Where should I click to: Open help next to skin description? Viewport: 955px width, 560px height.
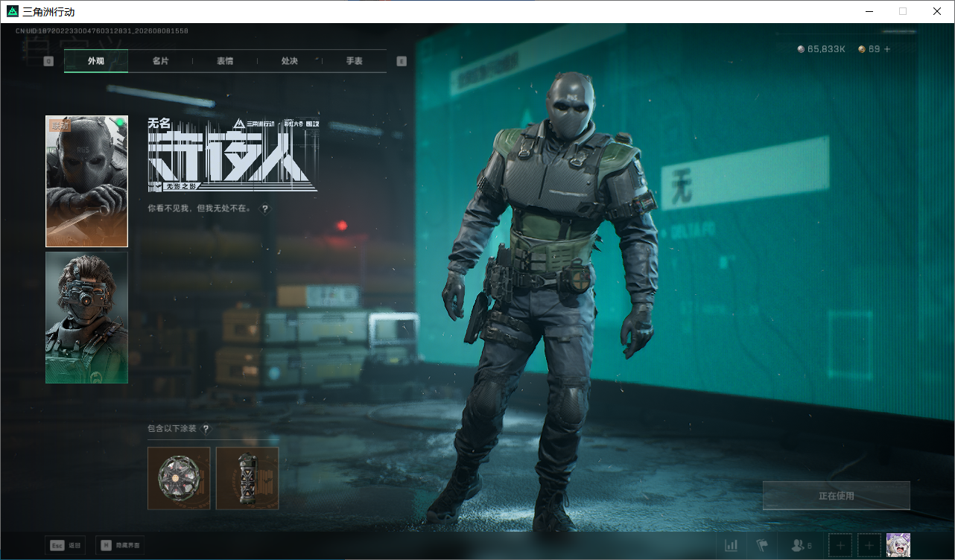(264, 209)
